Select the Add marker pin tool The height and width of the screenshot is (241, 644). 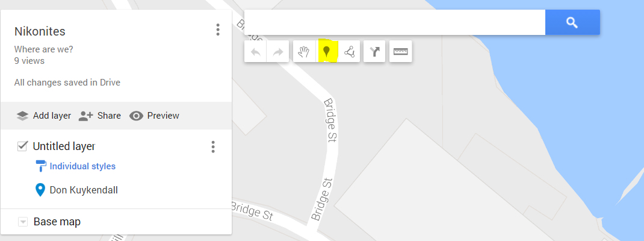click(x=327, y=51)
